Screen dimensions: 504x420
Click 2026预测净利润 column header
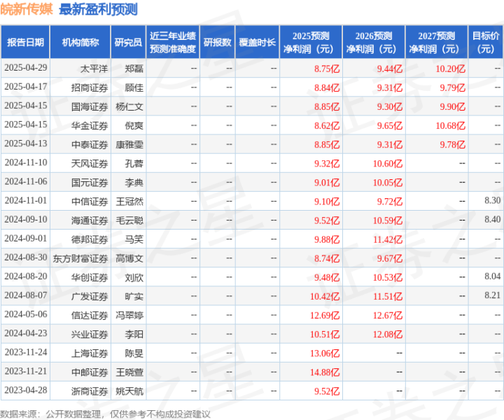pyautogui.click(x=374, y=42)
